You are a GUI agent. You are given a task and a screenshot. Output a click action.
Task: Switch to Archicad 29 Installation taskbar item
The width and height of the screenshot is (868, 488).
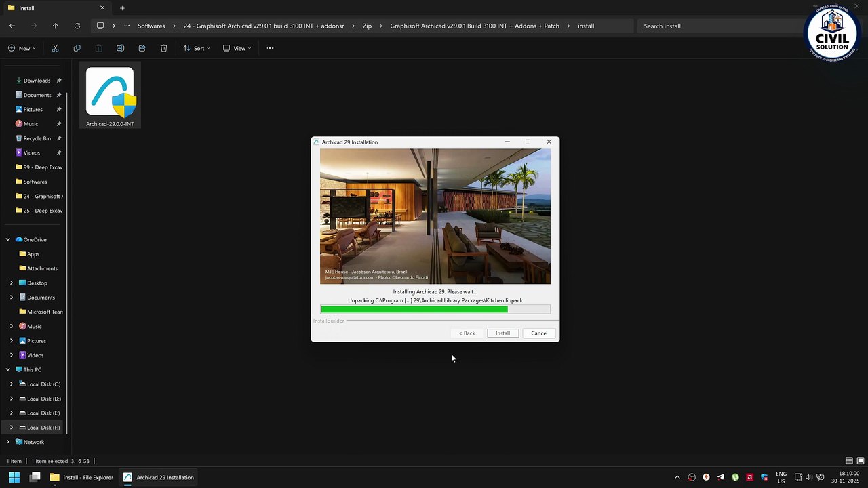(x=159, y=477)
